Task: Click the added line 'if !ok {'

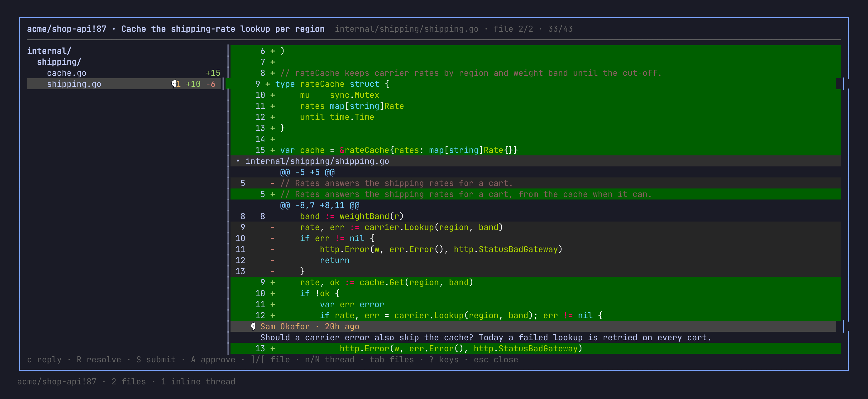Action: click(x=536, y=294)
